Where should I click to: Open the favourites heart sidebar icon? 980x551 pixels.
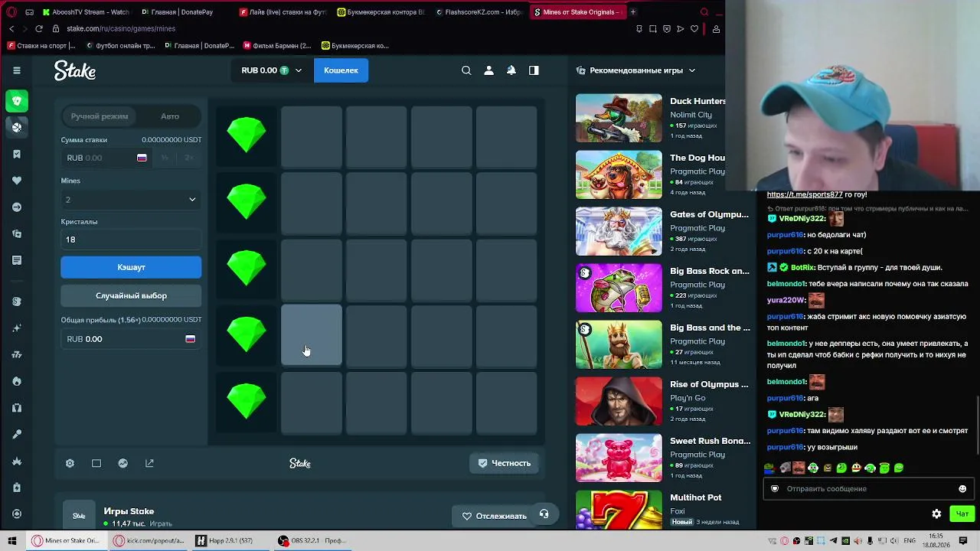coord(17,181)
